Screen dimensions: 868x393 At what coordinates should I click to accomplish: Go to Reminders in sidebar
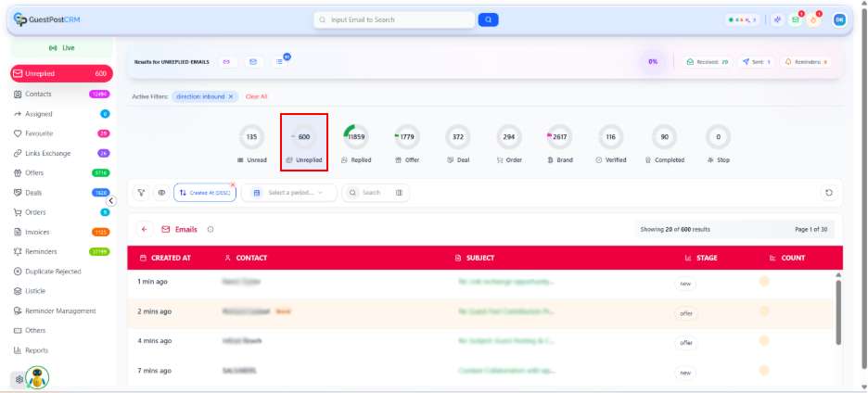point(61,252)
